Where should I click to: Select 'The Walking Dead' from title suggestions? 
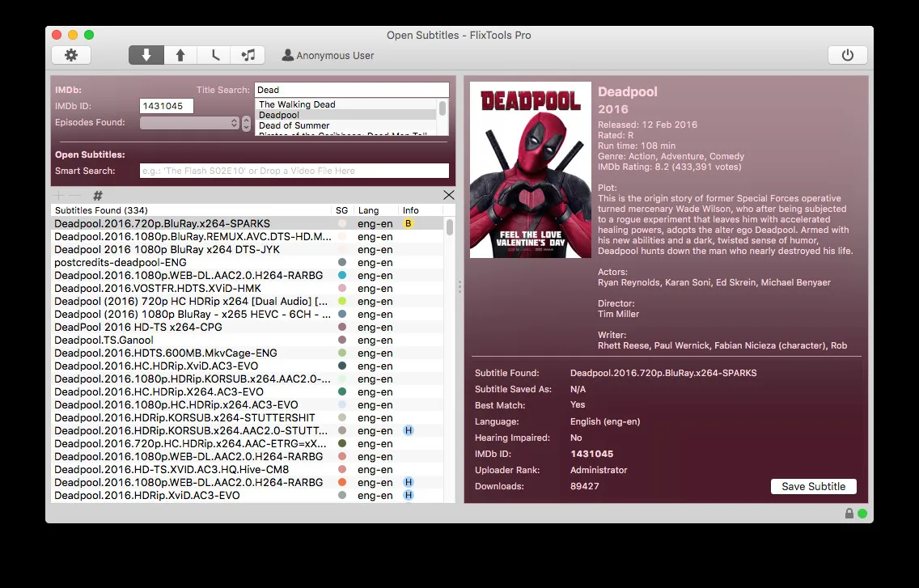pyautogui.click(x=297, y=104)
